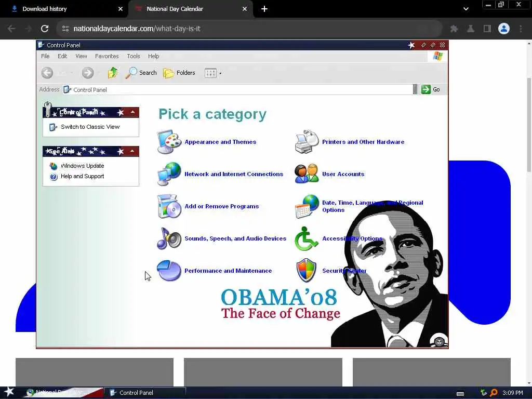
Task: Click the Windows Update globe icon
Action: click(54, 166)
